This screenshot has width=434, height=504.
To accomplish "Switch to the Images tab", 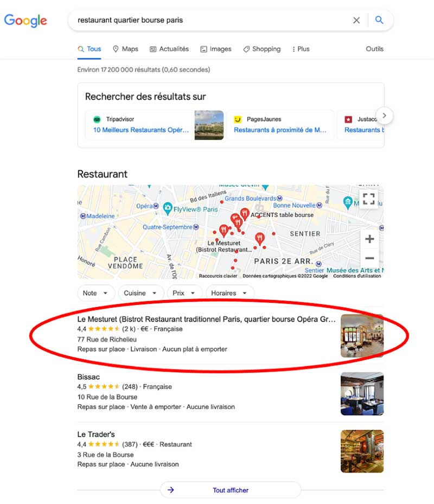I will 216,49.
